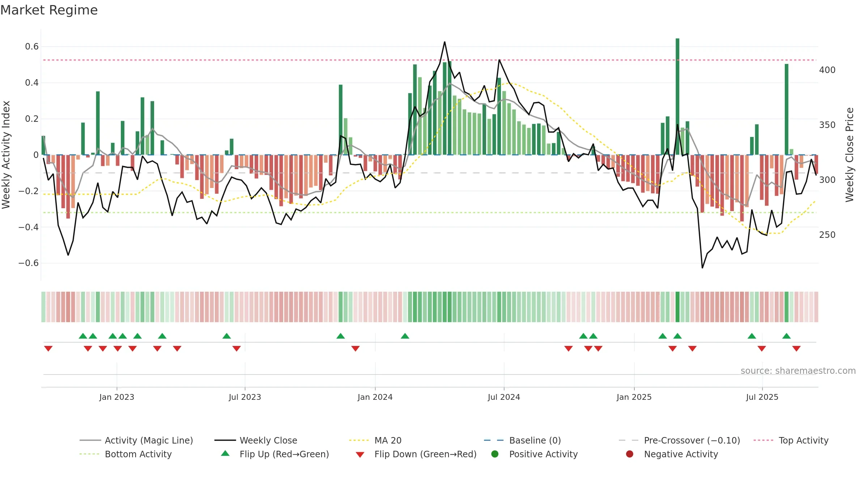Click the green Flip Up legend triangle icon
The image size is (868, 488).
tap(225, 453)
